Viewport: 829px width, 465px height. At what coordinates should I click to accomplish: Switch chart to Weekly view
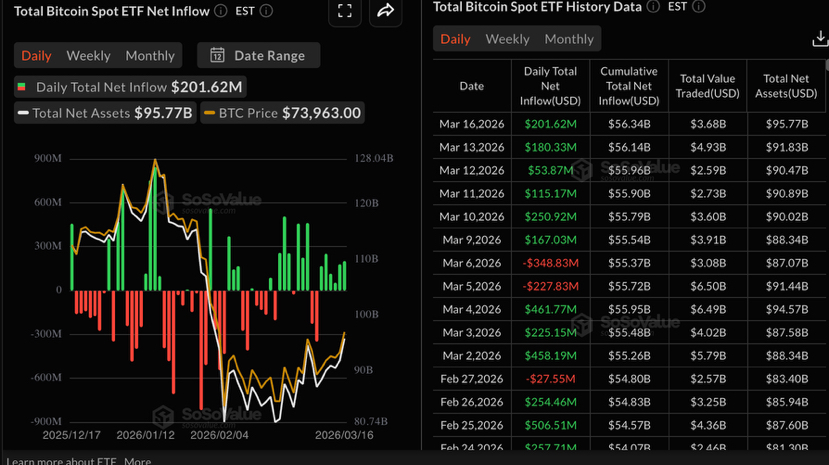click(x=88, y=55)
